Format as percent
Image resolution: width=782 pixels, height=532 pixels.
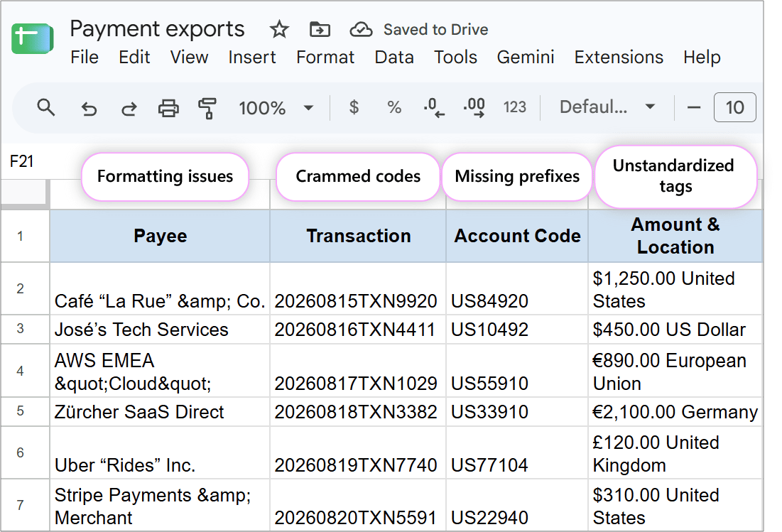[394, 107]
